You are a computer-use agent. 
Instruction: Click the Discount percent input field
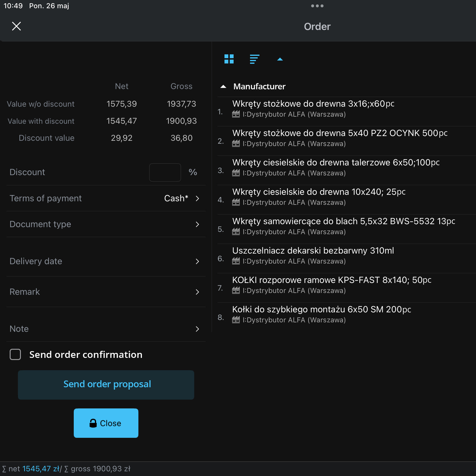point(165,172)
